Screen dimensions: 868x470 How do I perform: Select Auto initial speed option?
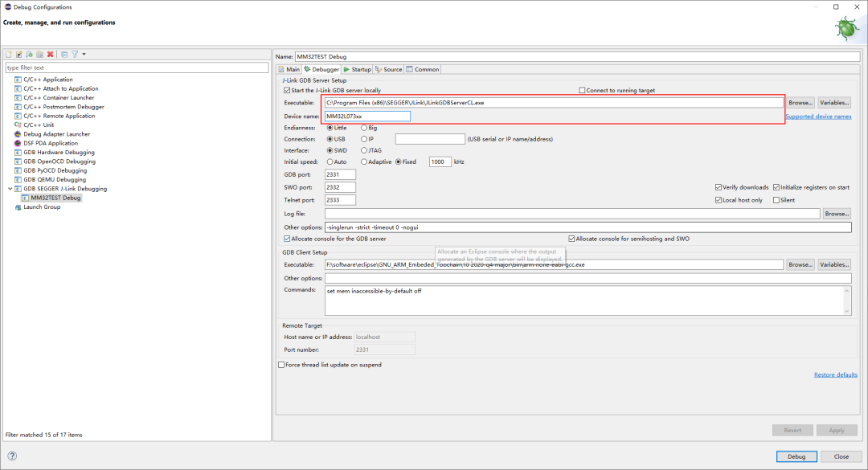[330, 162]
